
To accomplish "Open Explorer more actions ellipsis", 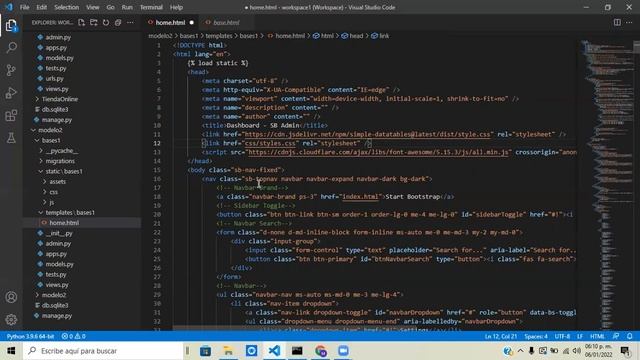I will tap(130, 22).
